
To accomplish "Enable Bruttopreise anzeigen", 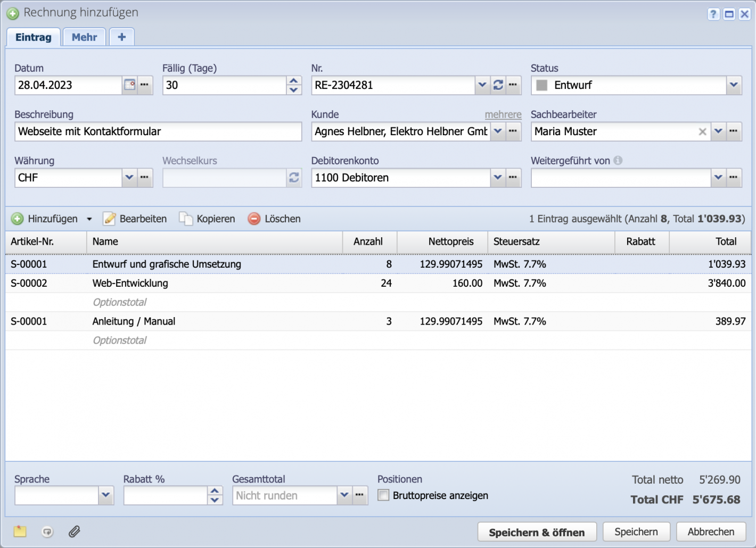I will point(383,495).
